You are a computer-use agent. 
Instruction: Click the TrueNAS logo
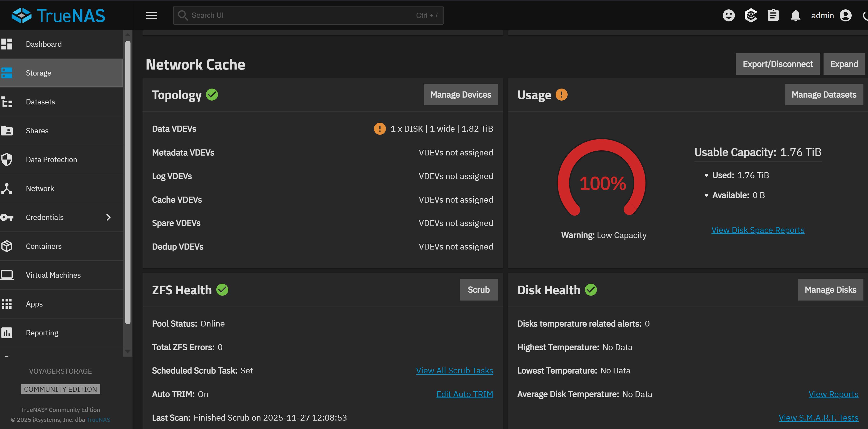point(58,15)
